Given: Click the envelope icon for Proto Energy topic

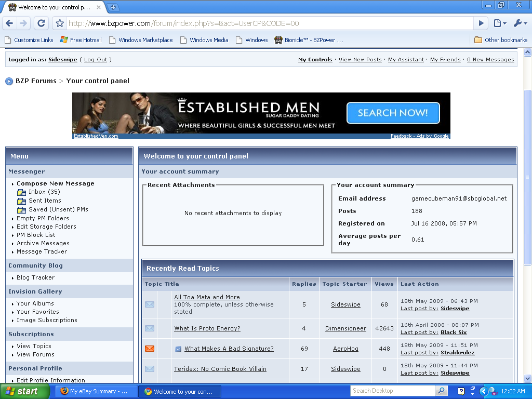Looking at the screenshot, I should [x=150, y=328].
